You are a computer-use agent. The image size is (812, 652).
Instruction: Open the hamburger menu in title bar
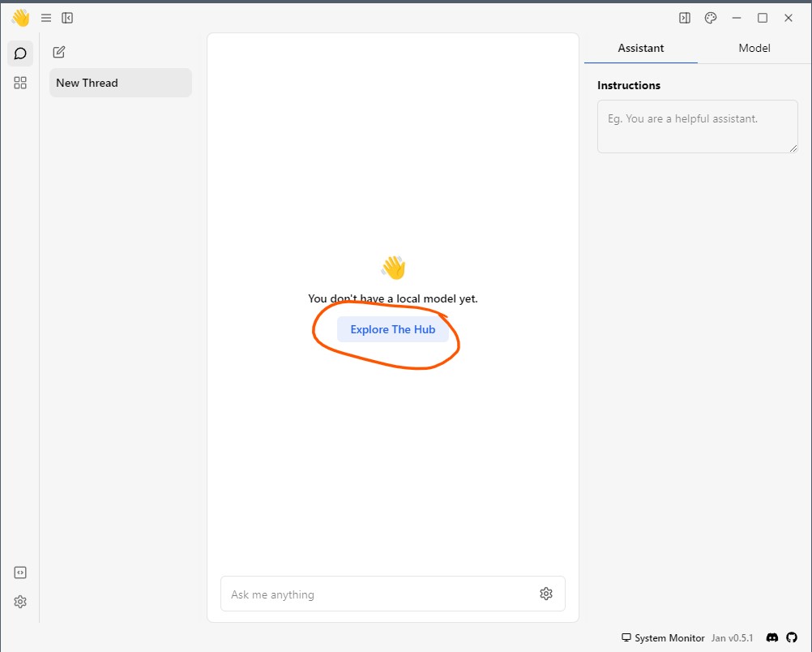tap(46, 18)
